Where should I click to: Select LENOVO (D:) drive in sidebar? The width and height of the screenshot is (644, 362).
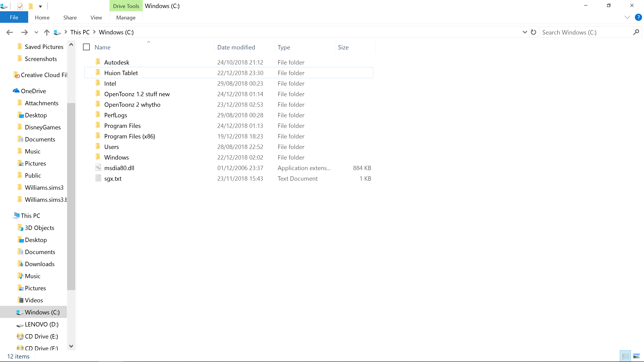[x=41, y=324]
